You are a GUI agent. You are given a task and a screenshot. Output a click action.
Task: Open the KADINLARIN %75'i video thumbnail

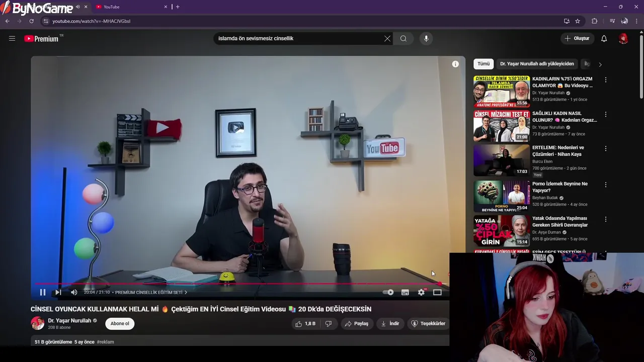pyautogui.click(x=502, y=92)
